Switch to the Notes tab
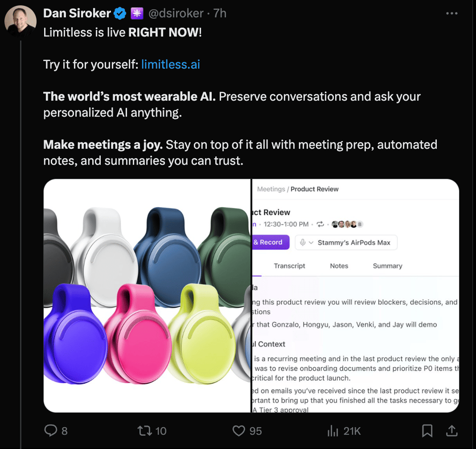 point(339,266)
